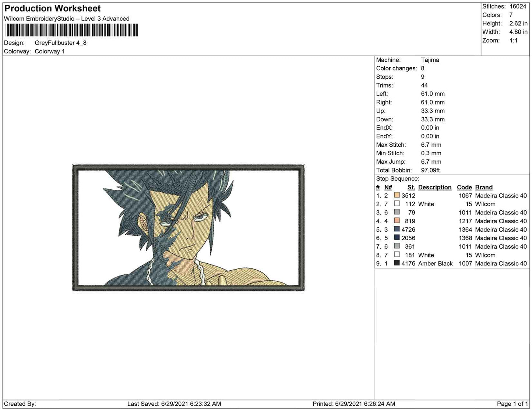
Task: Click the Right value '61.0 mm'
Action: [x=433, y=102]
